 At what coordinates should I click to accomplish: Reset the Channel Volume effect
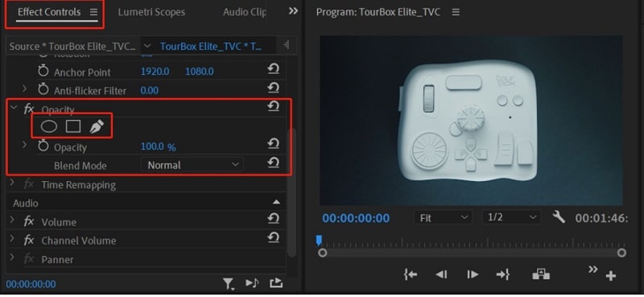click(x=273, y=237)
